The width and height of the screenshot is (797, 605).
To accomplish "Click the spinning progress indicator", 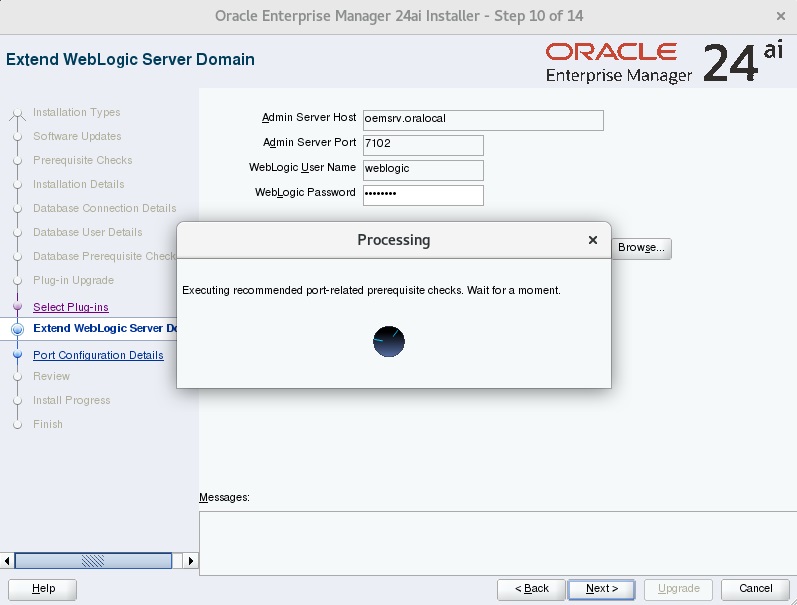I will pyautogui.click(x=389, y=341).
